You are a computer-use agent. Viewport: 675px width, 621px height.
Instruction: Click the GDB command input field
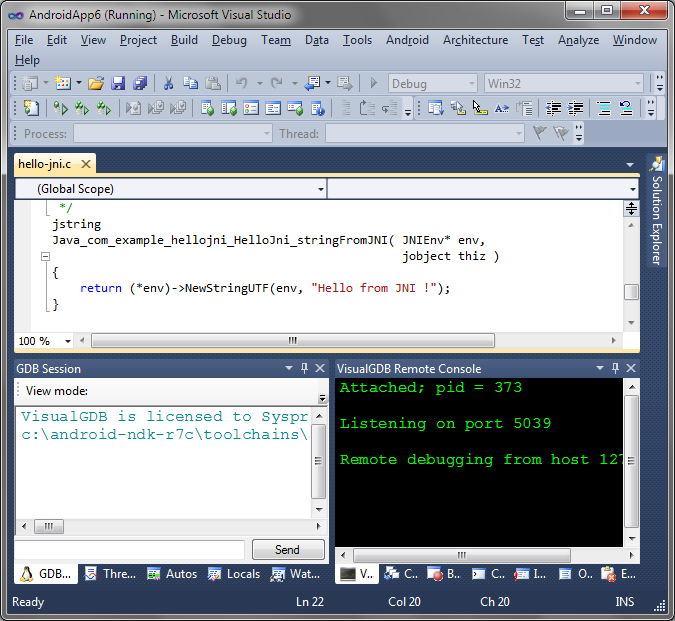pyautogui.click(x=130, y=550)
